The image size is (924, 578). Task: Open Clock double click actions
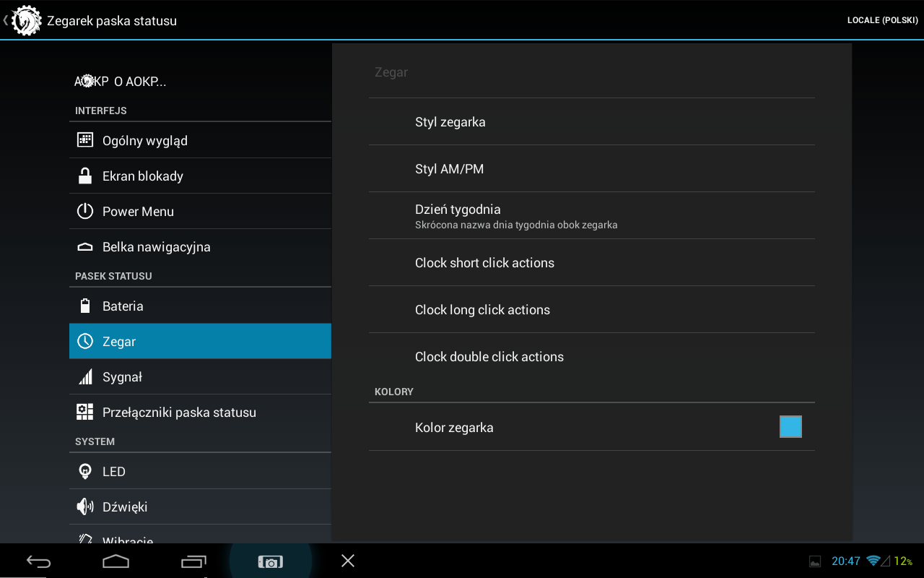tap(592, 356)
